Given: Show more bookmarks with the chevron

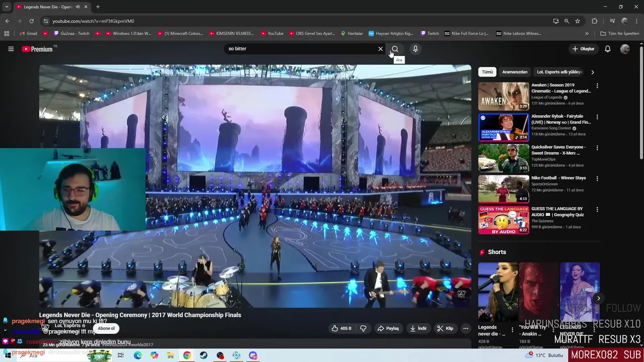Looking at the screenshot, I should click(587, 34).
